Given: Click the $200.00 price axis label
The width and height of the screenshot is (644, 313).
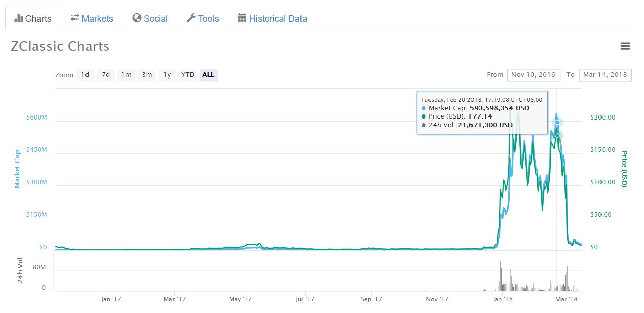Looking at the screenshot, I should [x=603, y=118].
